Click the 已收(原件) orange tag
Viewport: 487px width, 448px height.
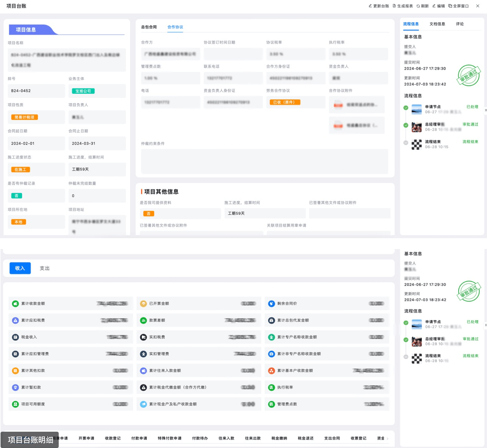[285, 102]
